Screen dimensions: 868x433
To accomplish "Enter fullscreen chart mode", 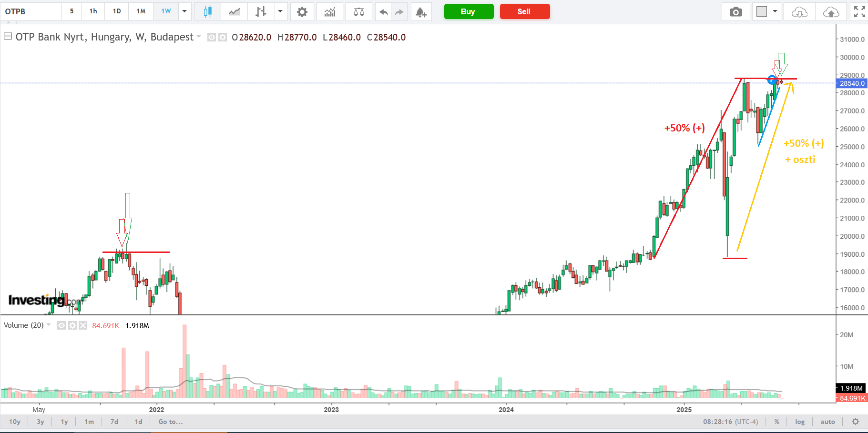I will pyautogui.click(x=859, y=11).
